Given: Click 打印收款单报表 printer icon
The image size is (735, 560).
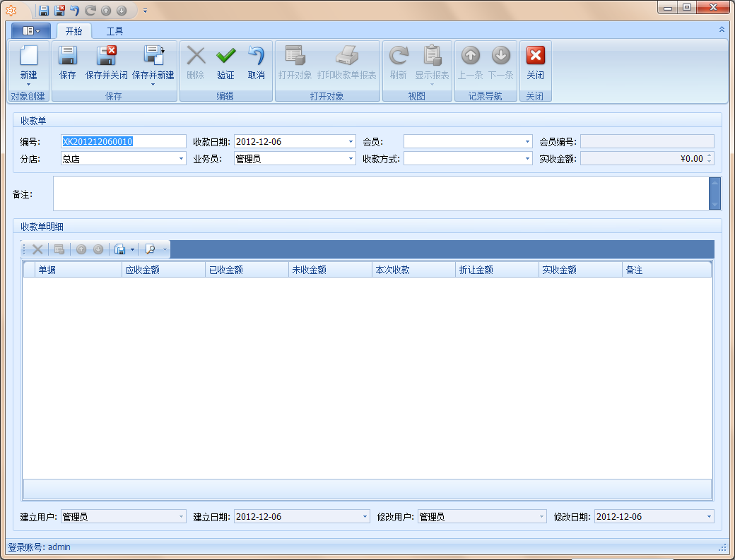Looking at the screenshot, I should pyautogui.click(x=346, y=55).
